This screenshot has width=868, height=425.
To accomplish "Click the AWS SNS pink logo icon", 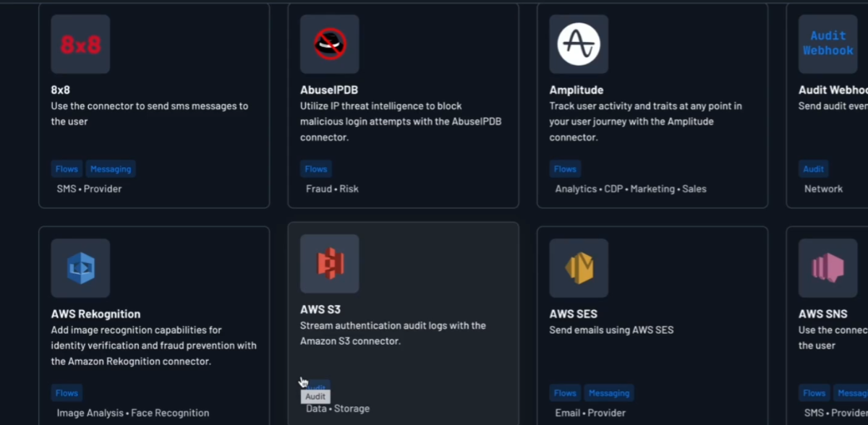I will tap(827, 268).
